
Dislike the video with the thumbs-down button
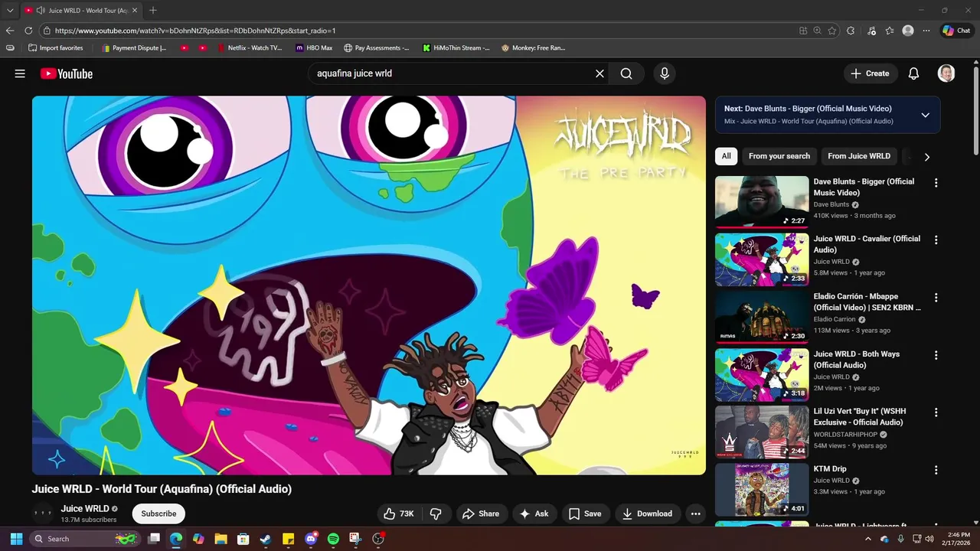[436, 514]
